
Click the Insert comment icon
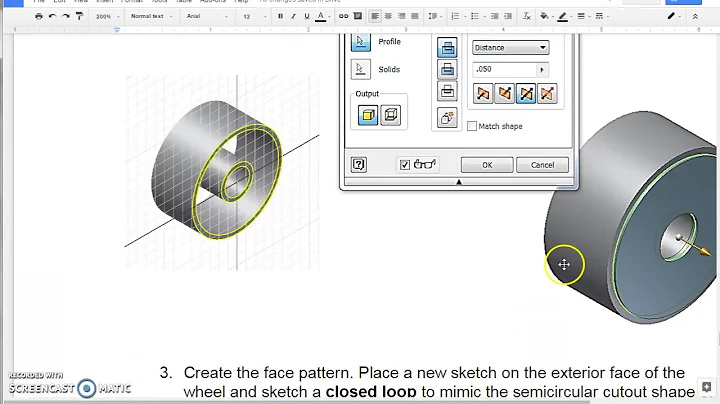coord(358,16)
